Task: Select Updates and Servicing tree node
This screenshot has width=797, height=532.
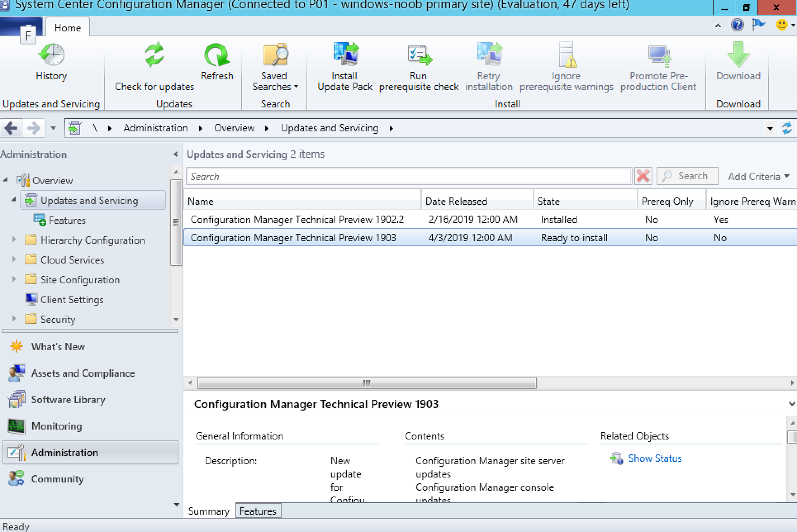Action: pos(93,200)
